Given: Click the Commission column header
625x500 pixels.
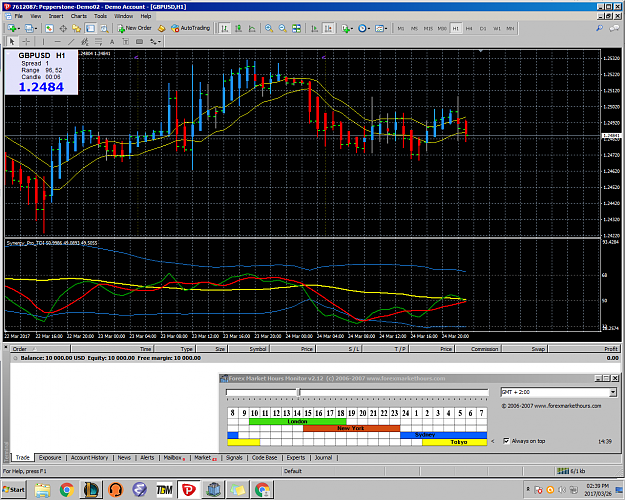Looking at the screenshot, I should click(478, 349).
